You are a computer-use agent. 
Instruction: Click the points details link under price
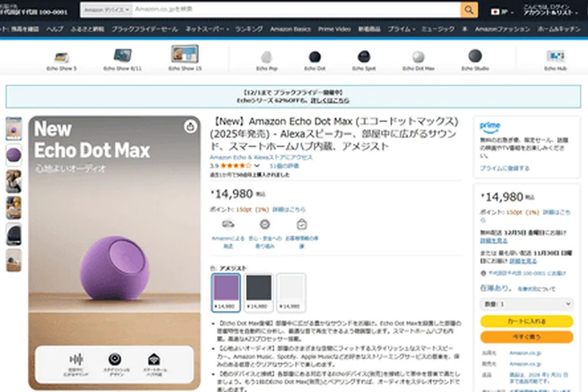click(289, 210)
